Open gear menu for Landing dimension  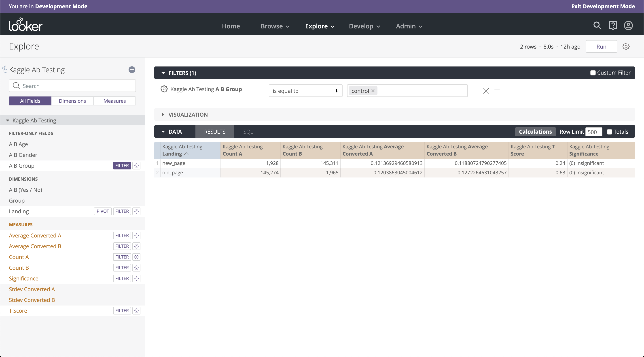click(x=136, y=211)
